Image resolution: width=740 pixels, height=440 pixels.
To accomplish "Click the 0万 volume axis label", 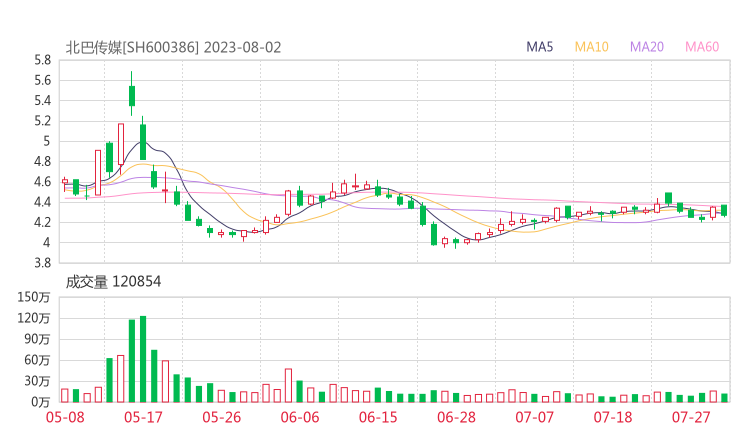I will (41, 402).
